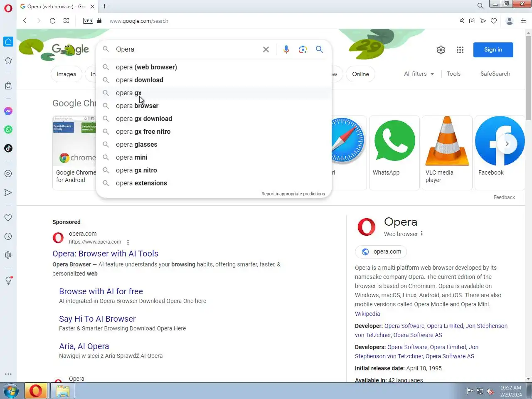532x399 pixels.
Task: Reload the current page
Action: (x=52, y=21)
